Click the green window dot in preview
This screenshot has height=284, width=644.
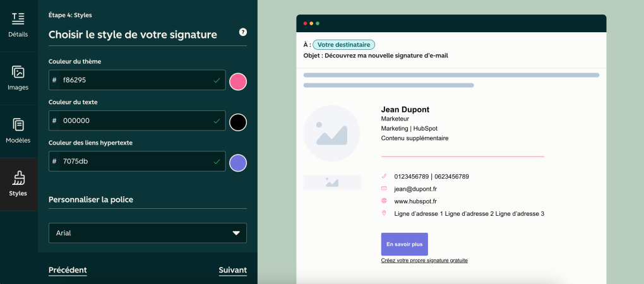tap(318, 23)
